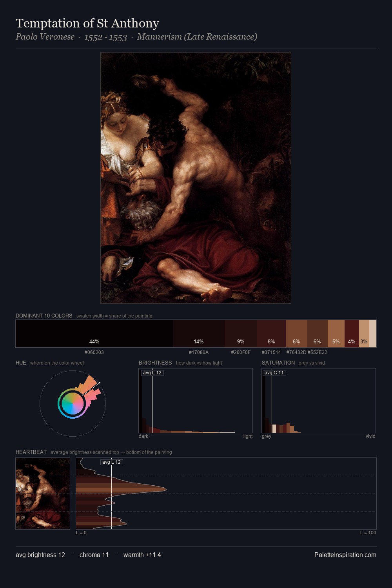The width and height of the screenshot is (392, 588).
Task: Click "average brightness scanned top → bottom" caption
Action: (x=111, y=452)
